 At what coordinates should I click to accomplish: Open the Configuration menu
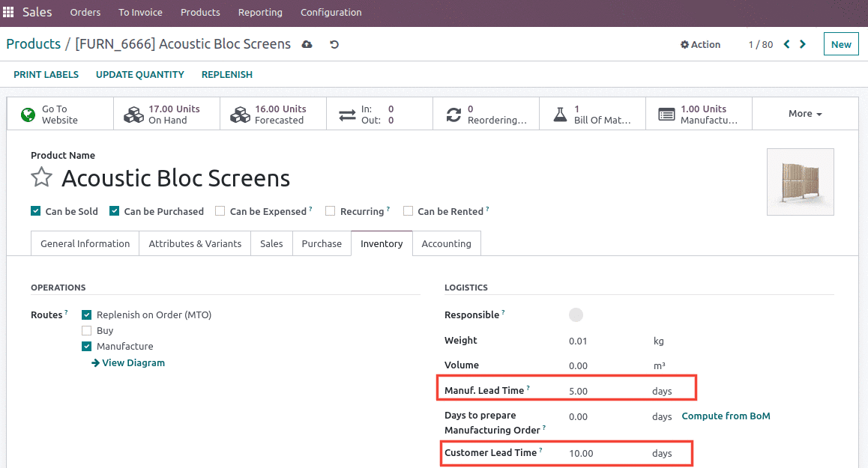coord(331,12)
